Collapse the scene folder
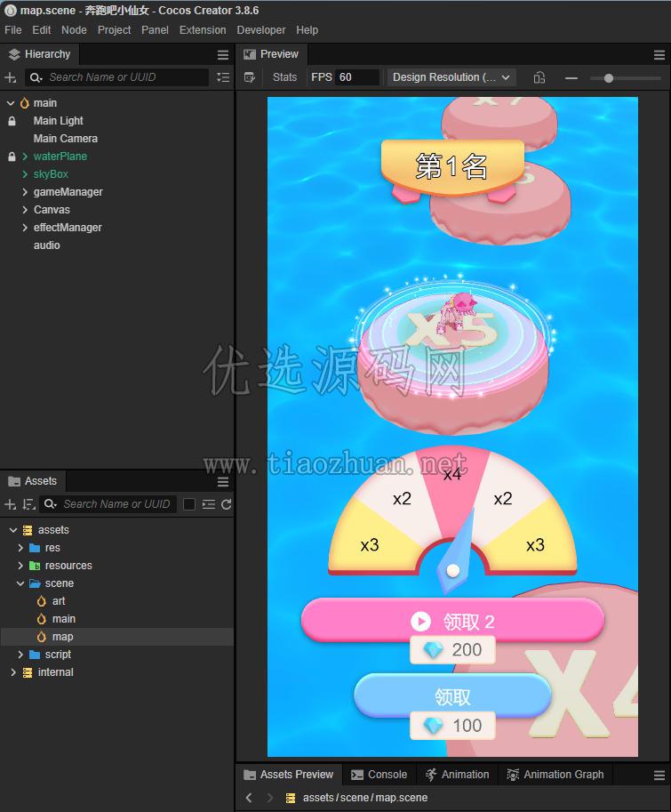 (20, 583)
